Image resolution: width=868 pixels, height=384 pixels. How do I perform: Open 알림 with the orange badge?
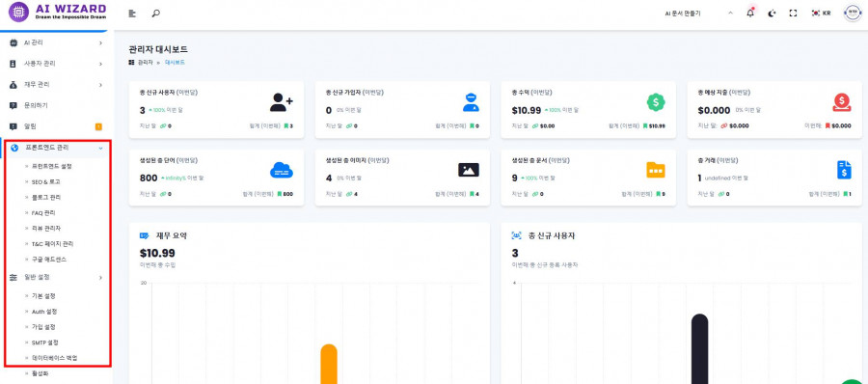pos(56,126)
